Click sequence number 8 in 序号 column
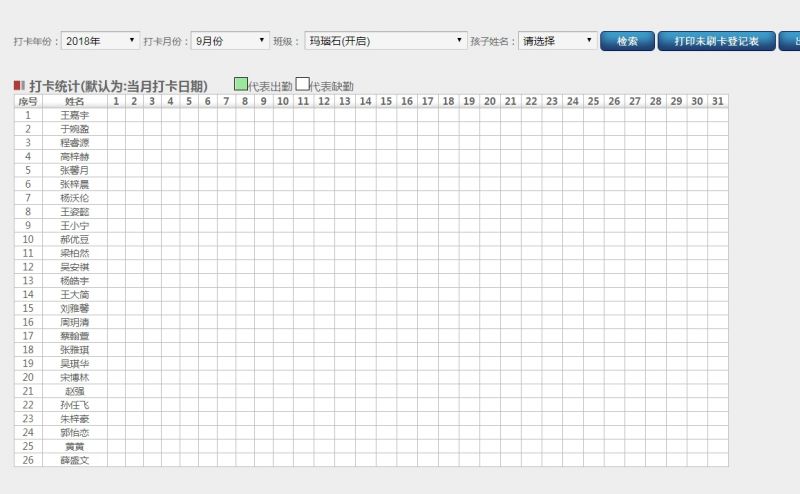The image size is (800, 494). tap(28, 212)
